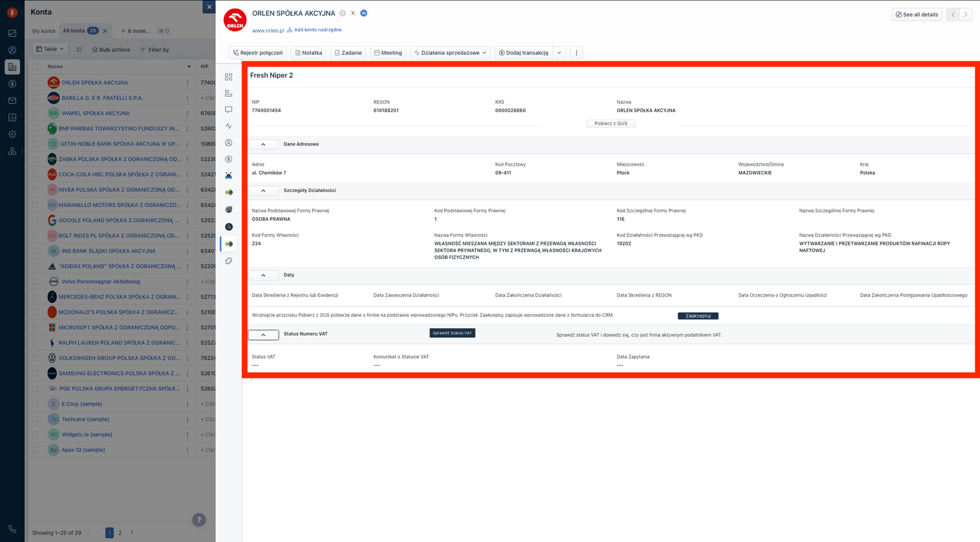Tick the checkbox for Apex IQ (sample) row

click(36, 450)
